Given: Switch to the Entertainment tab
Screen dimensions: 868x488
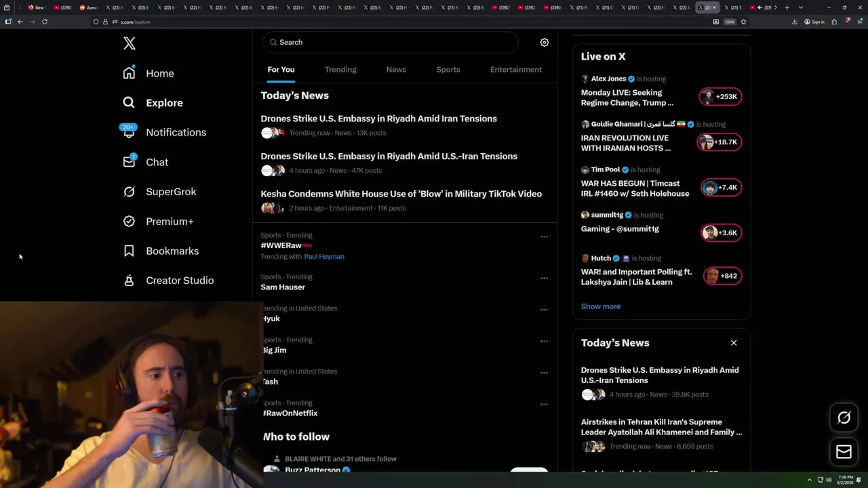Looking at the screenshot, I should [x=516, y=69].
